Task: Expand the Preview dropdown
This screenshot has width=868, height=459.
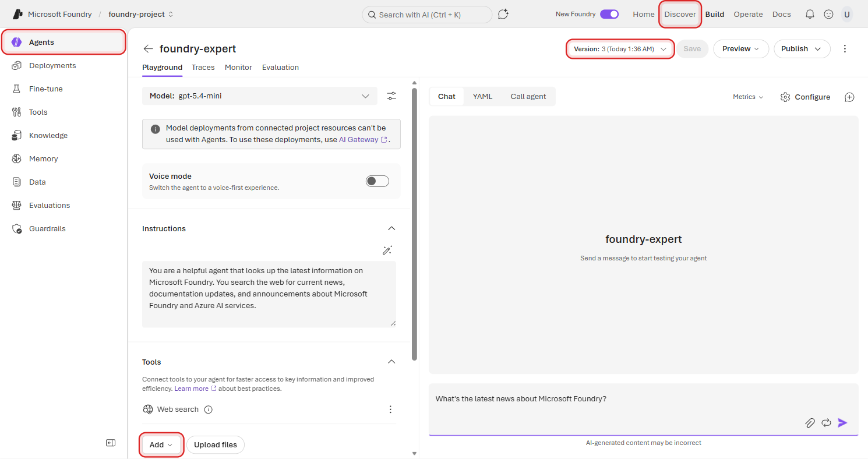Action: pos(741,49)
